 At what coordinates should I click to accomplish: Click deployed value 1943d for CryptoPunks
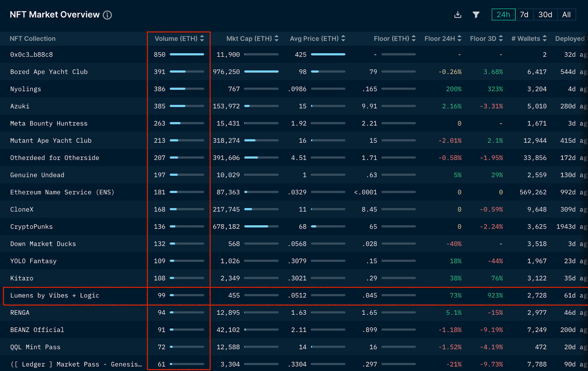click(566, 227)
